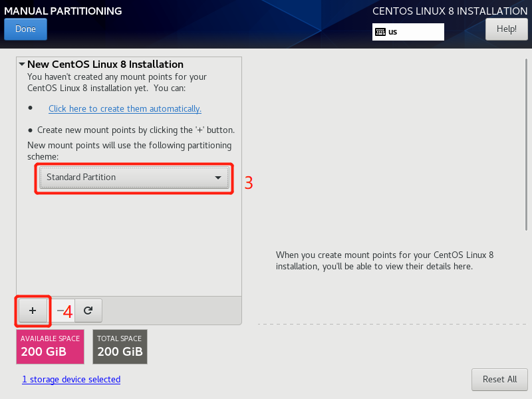Click the minus button to remove mount point

click(61, 311)
